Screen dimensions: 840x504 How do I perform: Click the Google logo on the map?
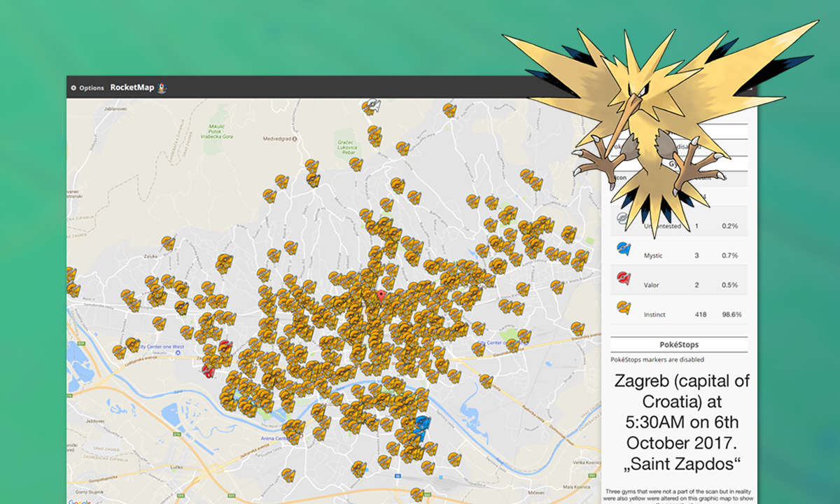[79, 501]
